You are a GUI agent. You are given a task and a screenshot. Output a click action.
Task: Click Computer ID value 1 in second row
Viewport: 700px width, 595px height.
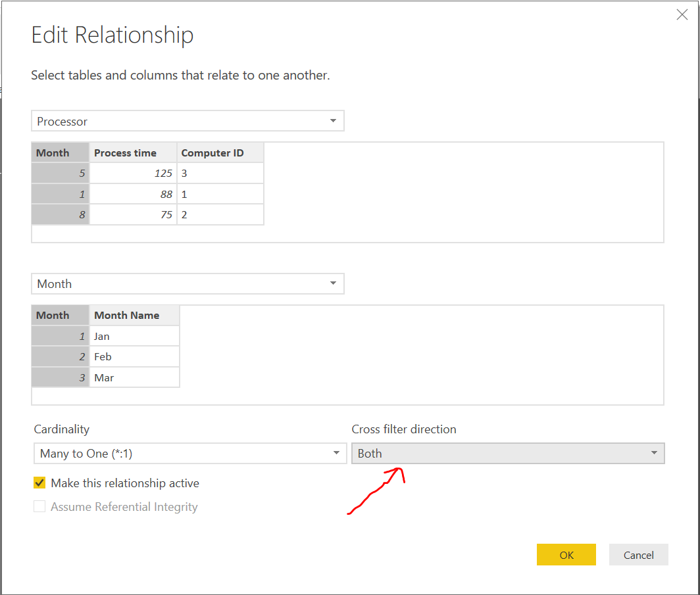[x=220, y=195]
